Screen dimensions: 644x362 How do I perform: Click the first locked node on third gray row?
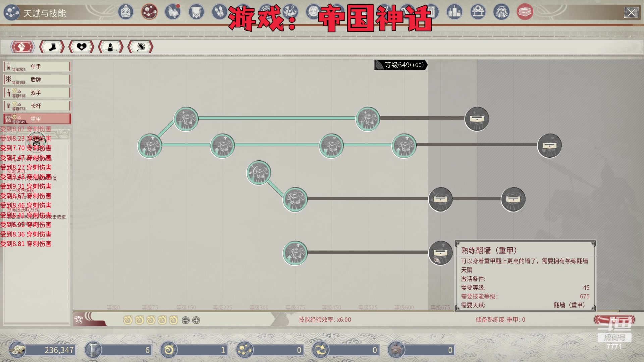pyautogui.click(x=440, y=199)
